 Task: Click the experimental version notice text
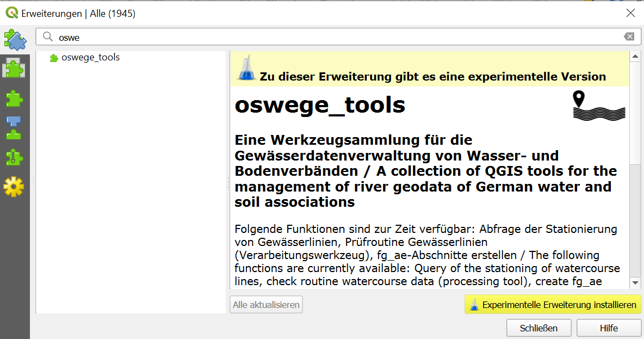[432, 76]
